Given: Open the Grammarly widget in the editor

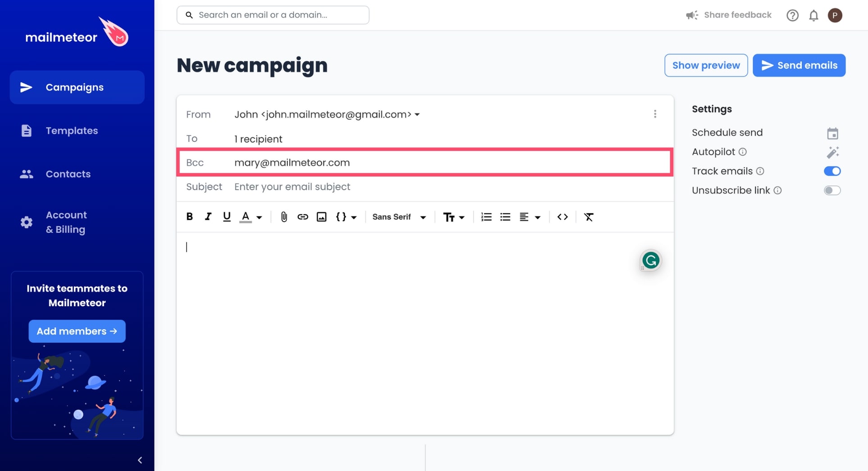Looking at the screenshot, I should (x=651, y=260).
